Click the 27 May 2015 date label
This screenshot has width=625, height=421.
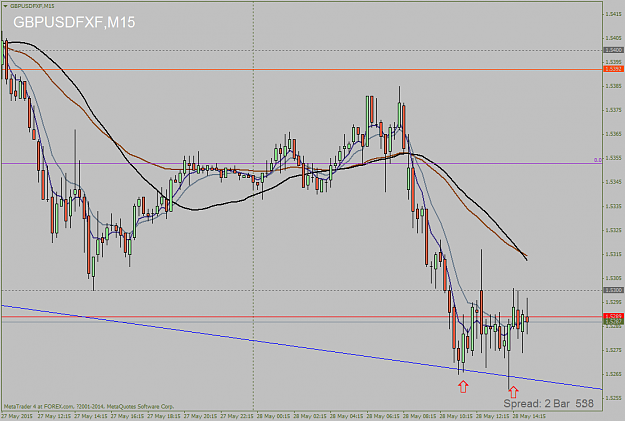point(17,417)
